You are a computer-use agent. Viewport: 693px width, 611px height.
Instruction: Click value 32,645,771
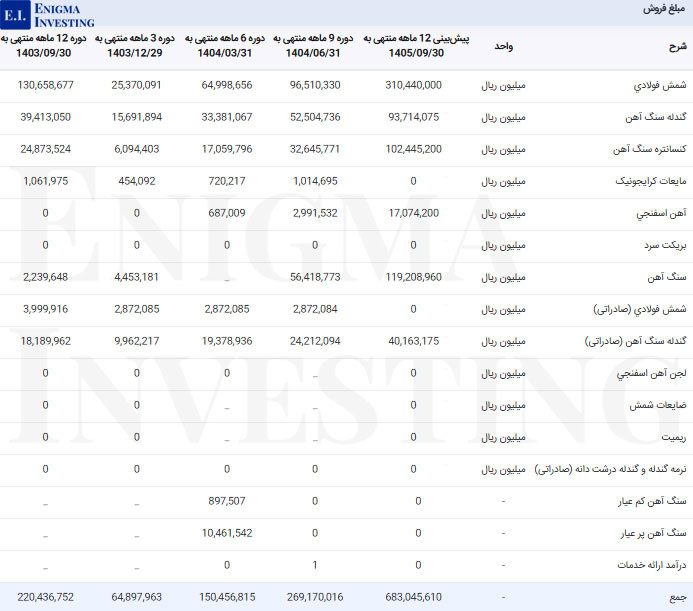[315, 149]
